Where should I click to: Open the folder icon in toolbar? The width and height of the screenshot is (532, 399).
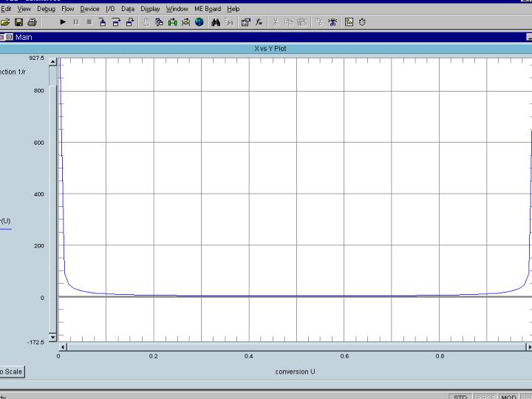[6, 22]
